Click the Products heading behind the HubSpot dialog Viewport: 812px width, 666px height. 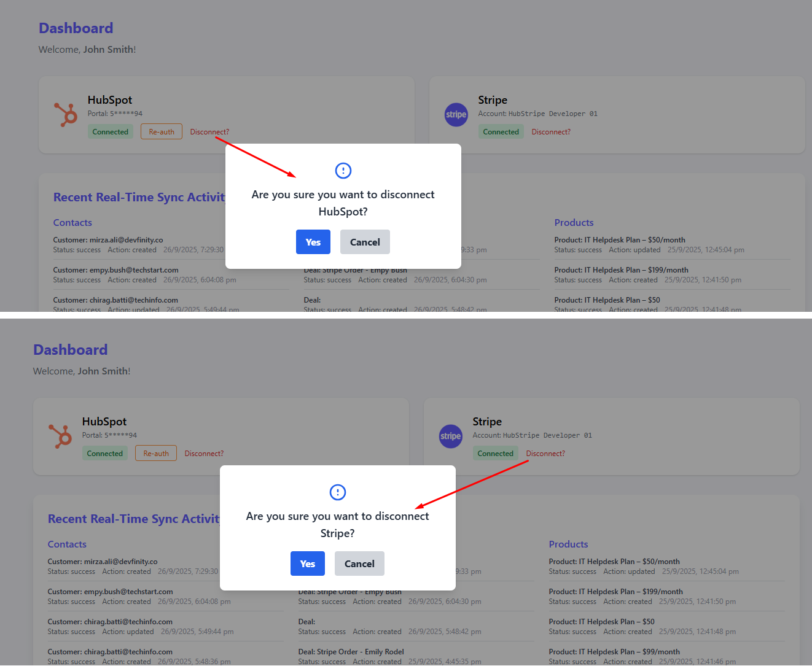click(x=574, y=223)
